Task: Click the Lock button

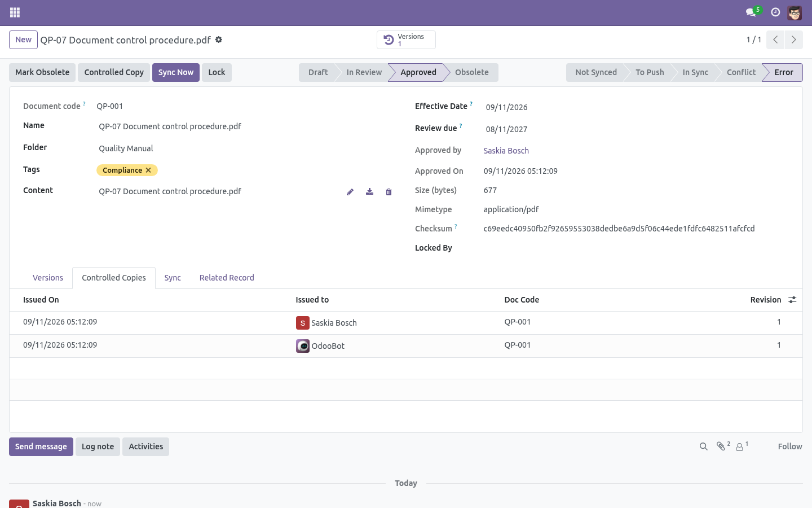Action: [217, 72]
